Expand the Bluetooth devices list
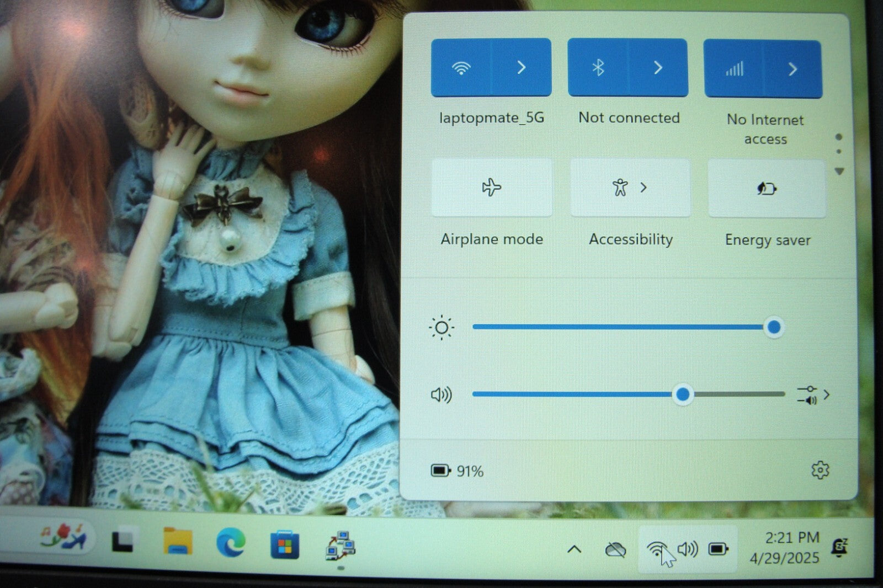This screenshot has width=883, height=588. (658, 68)
